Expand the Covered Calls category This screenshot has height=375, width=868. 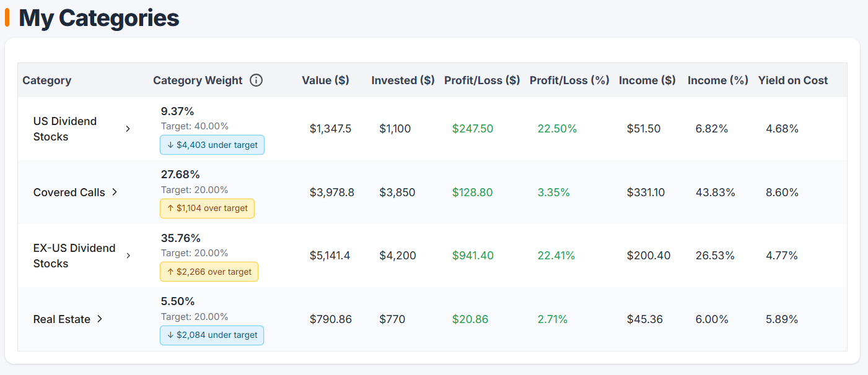(115, 192)
